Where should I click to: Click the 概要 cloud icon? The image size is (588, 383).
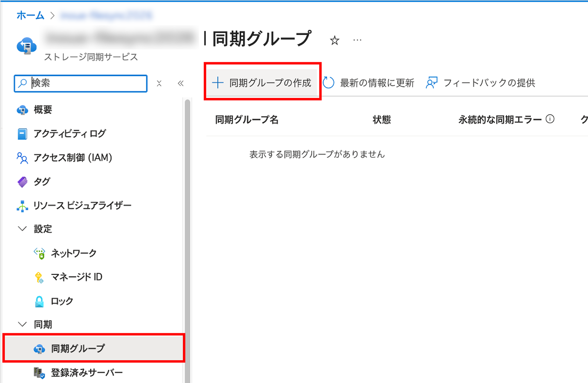click(22, 110)
